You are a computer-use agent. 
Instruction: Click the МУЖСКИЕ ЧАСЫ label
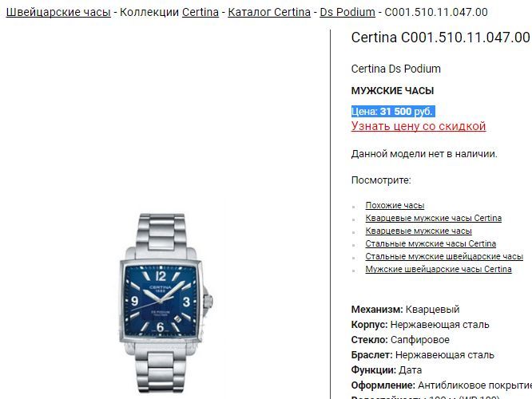tap(392, 91)
